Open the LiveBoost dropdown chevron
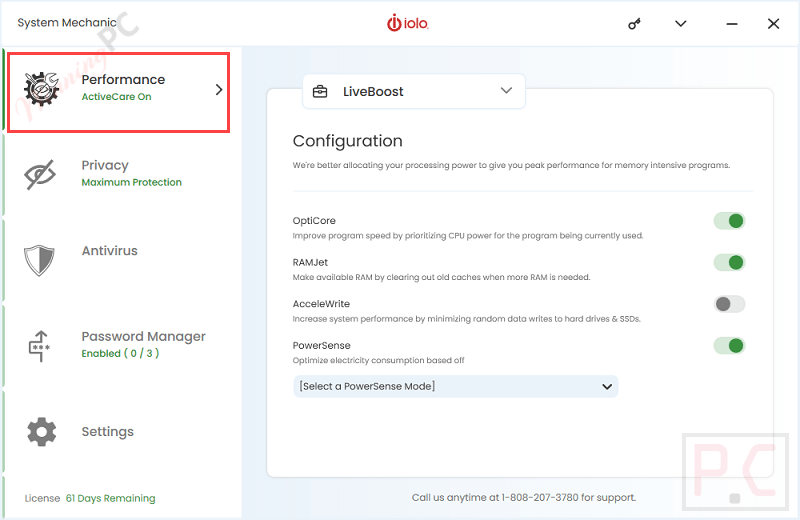This screenshot has width=800, height=520. (x=506, y=91)
